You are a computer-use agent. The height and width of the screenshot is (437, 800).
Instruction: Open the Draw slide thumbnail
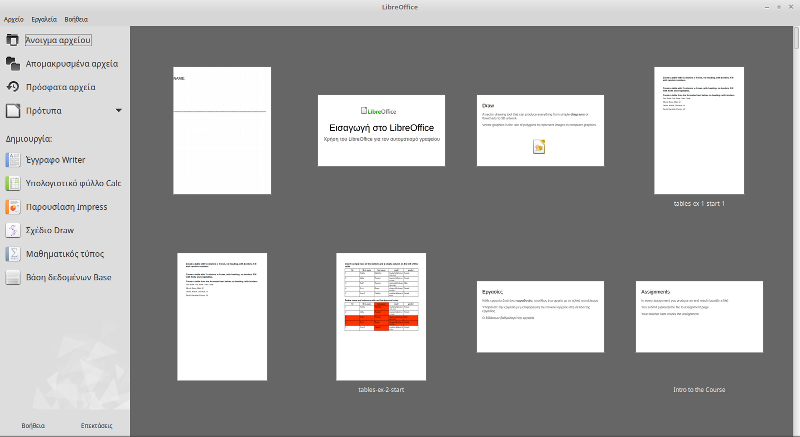pyautogui.click(x=540, y=131)
